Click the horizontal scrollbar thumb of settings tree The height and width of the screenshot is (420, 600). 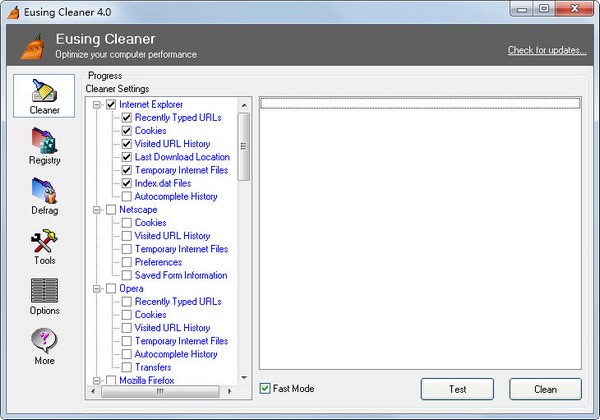tap(160, 391)
